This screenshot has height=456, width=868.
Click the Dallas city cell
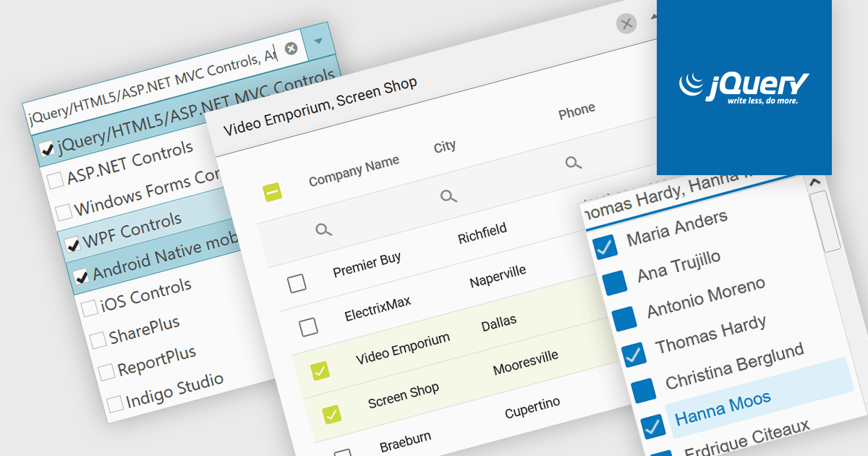point(498,323)
